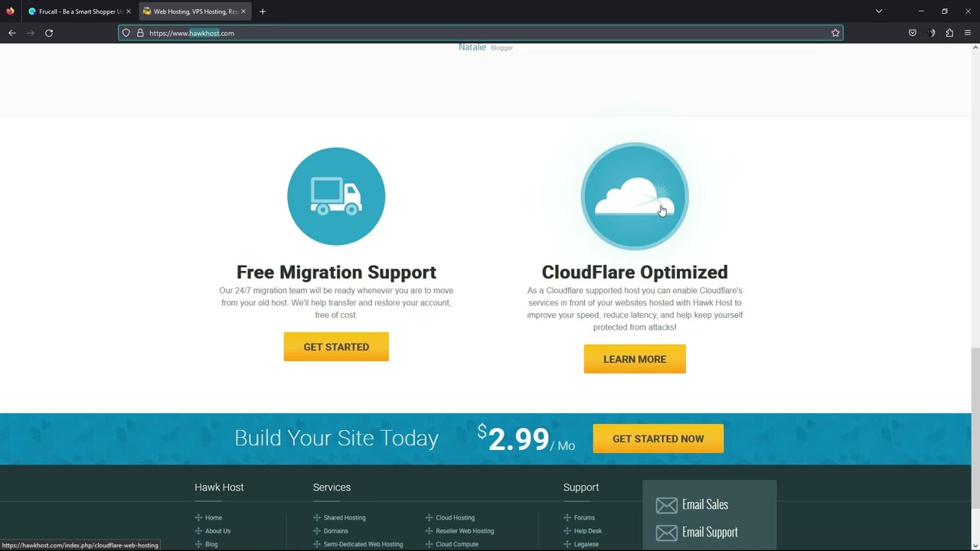Go back with the browser back arrow
This screenshot has height=551, width=980.
12,33
